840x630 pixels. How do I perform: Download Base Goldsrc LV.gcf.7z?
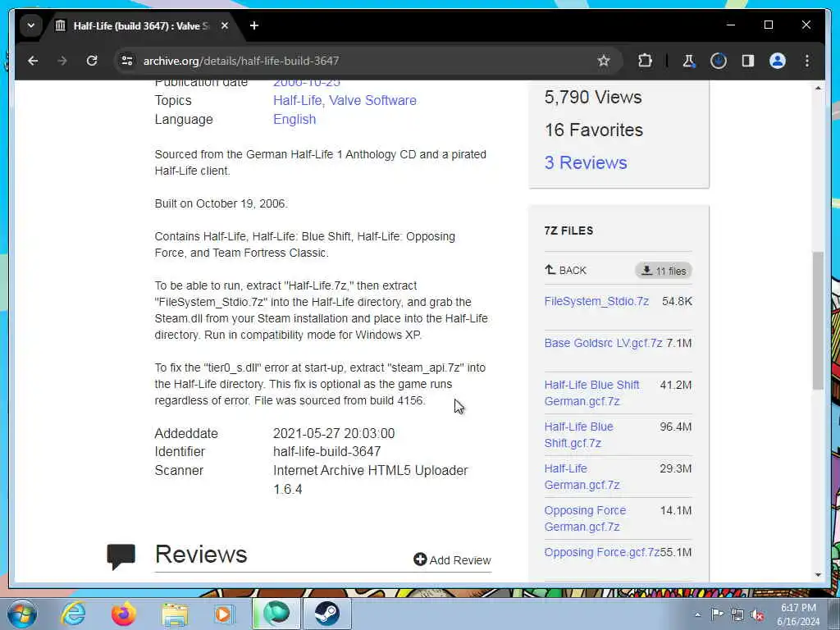603,343
